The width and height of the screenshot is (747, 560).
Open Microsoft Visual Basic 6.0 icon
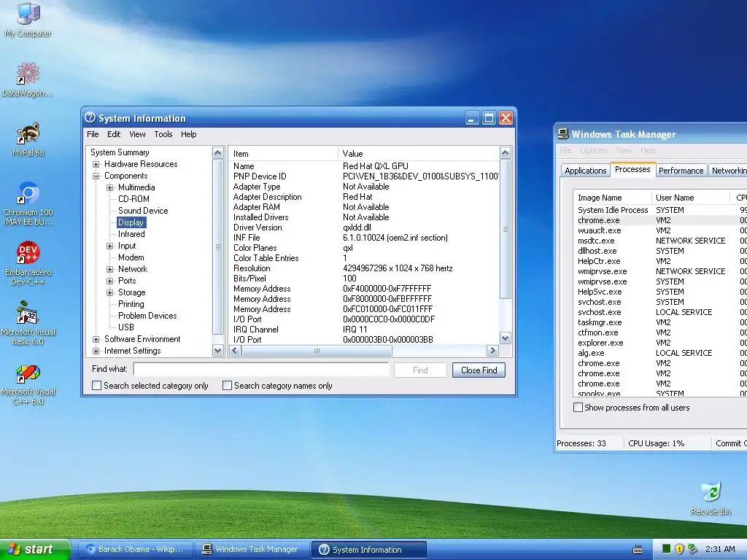coord(28,323)
